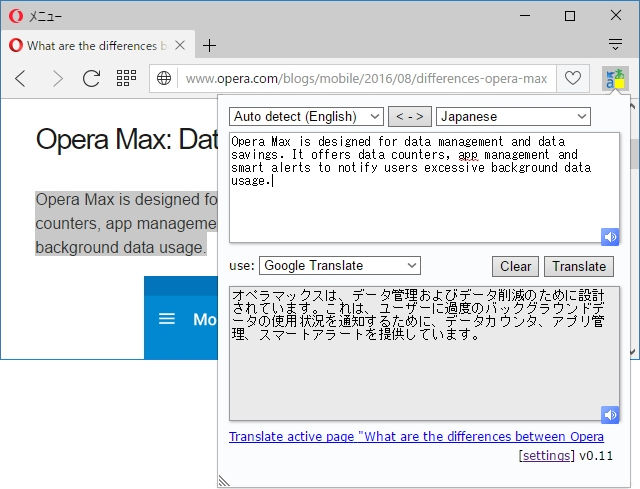This screenshot has height=489, width=640.
Task: Click the www.opera.com address bar
Action: 366,78
